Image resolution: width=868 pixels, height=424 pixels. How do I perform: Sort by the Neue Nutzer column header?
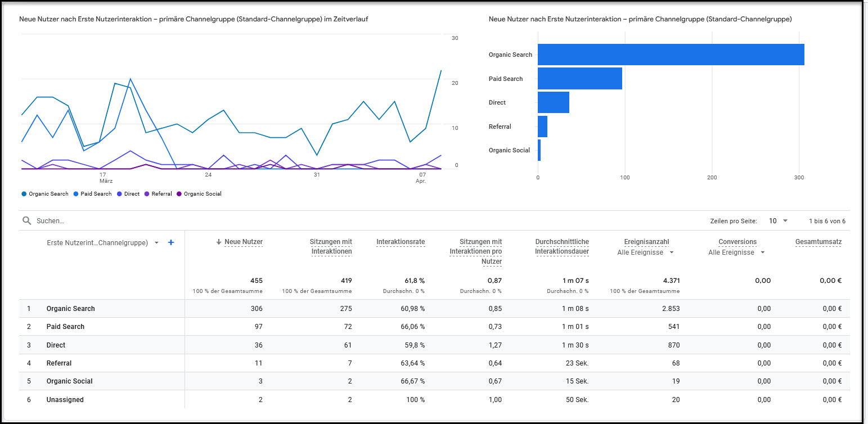[244, 242]
